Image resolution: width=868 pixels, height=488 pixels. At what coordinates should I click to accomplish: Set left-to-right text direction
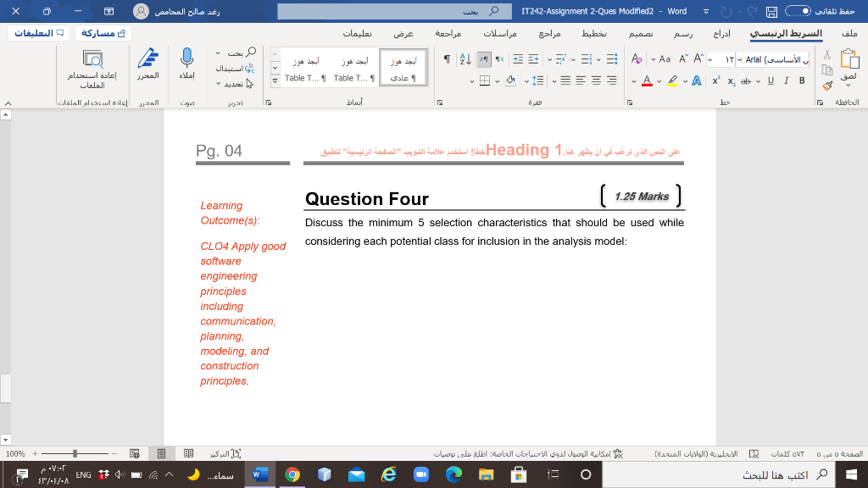[484, 58]
